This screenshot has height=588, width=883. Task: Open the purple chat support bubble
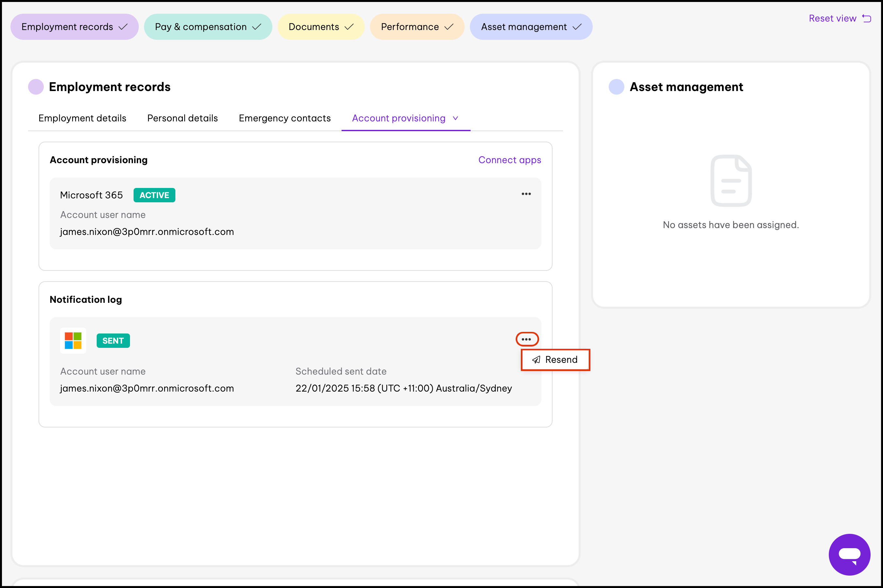(849, 554)
